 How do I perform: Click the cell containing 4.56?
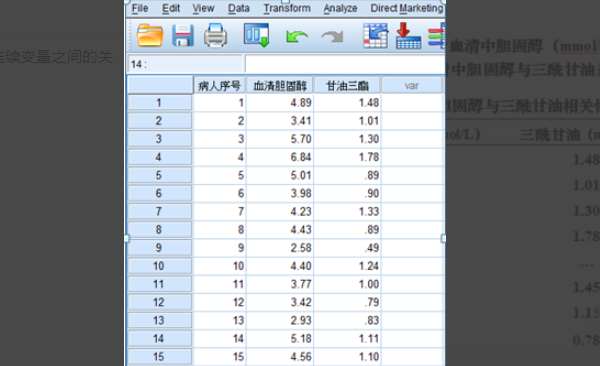click(x=280, y=357)
